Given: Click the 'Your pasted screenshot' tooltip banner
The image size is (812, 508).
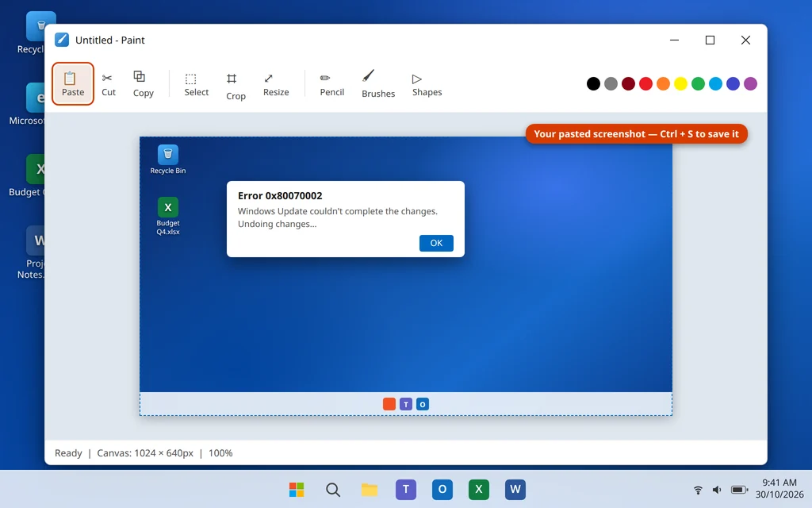Looking at the screenshot, I should [637, 133].
